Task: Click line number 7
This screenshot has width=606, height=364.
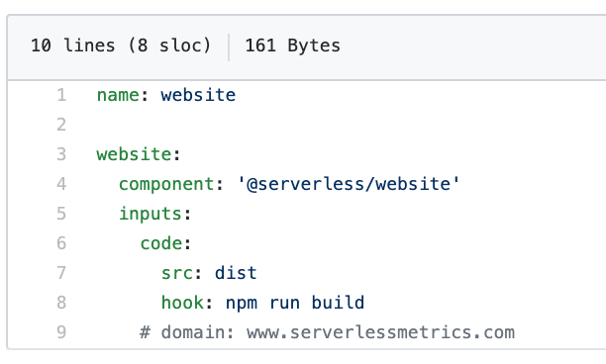Action: (61, 273)
